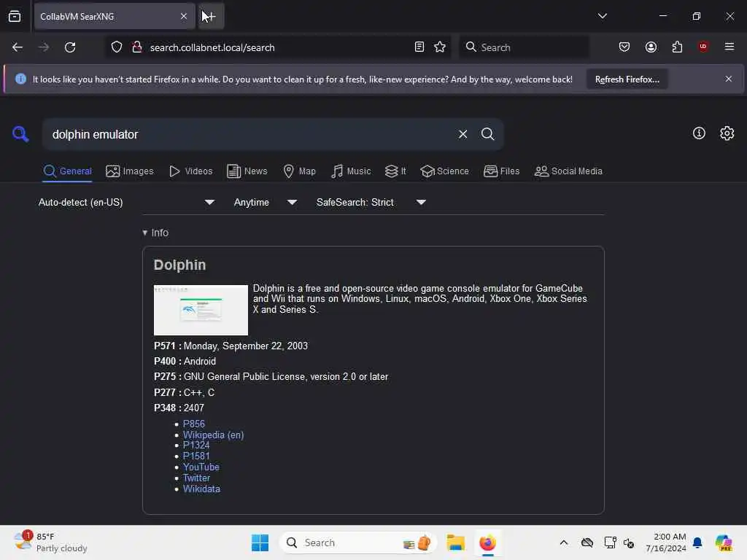This screenshot has width=747, height=560.
Task: Click the address bar URL
Action: (212, 47)
